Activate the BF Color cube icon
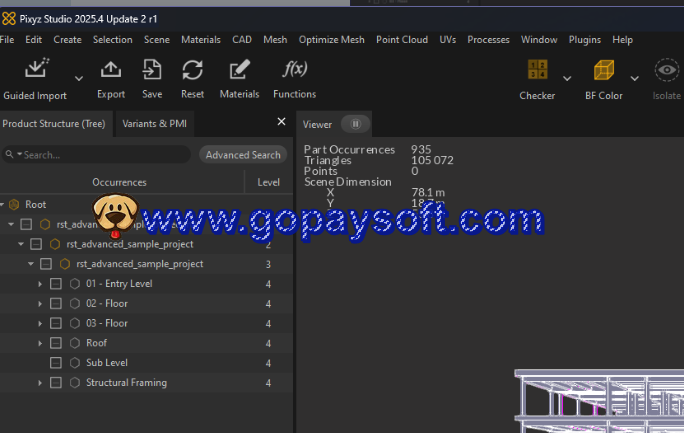The width and height of the screenshot is (684, 433). (604, 70)
